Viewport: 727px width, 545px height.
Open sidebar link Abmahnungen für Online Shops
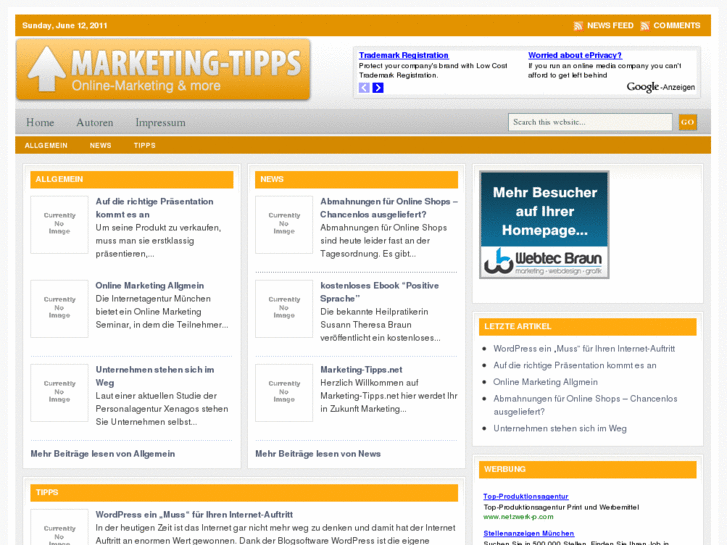coord(585,405)
